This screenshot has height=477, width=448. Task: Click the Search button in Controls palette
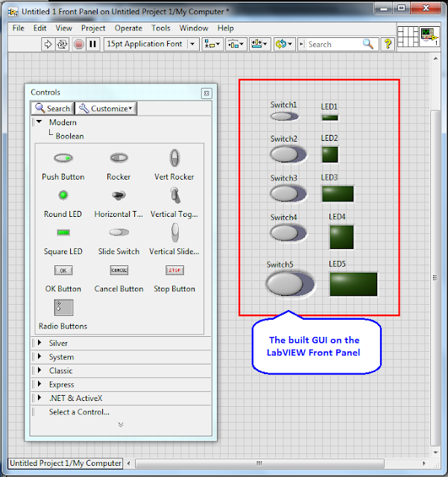53,109
